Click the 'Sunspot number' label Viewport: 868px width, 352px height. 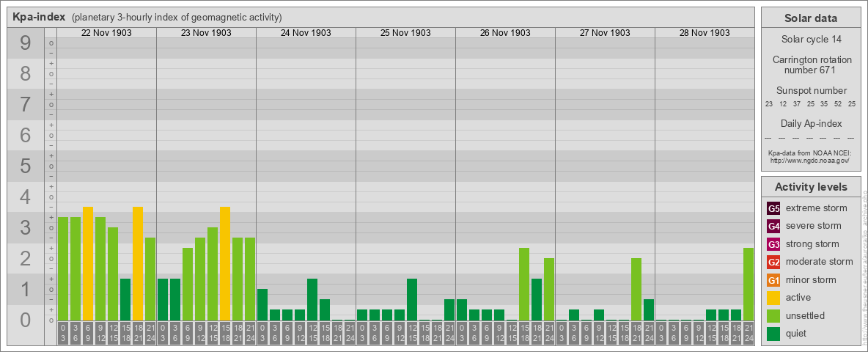click(x=811, y=91)
